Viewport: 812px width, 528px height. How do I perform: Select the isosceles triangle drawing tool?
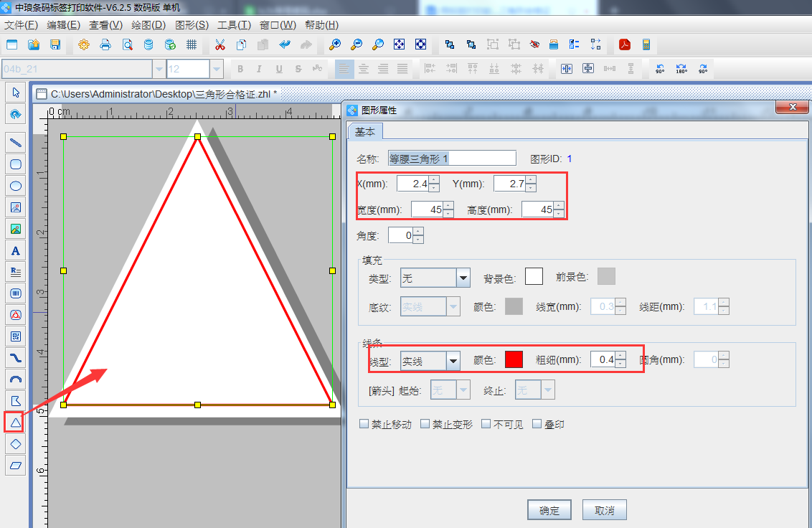[x=15, y=422]
